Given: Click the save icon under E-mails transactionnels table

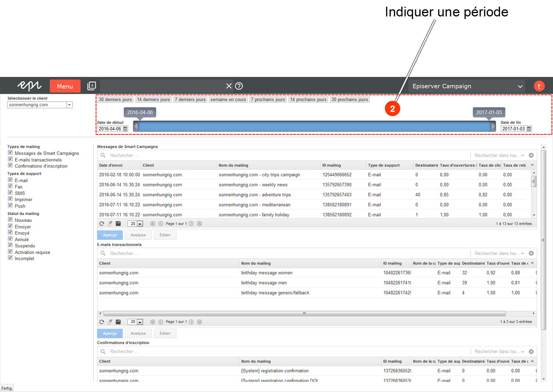Looking at the screenshot, I should [118, 322].
